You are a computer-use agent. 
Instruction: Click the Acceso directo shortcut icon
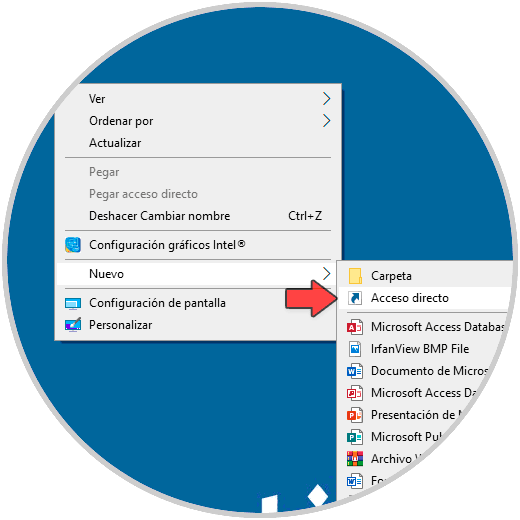coord(355,298)
